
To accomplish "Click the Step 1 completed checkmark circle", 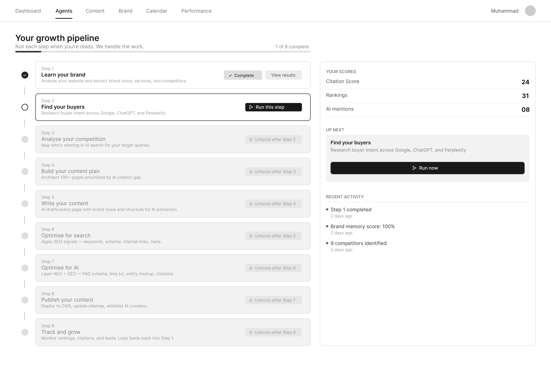I will pyautogui.click(x=25, y=75).
